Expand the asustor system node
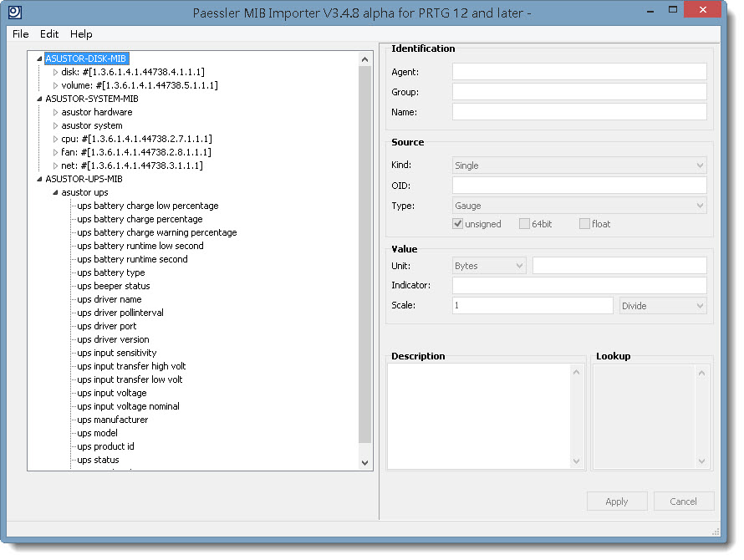744x560 pixels. [x=55, y=125]
